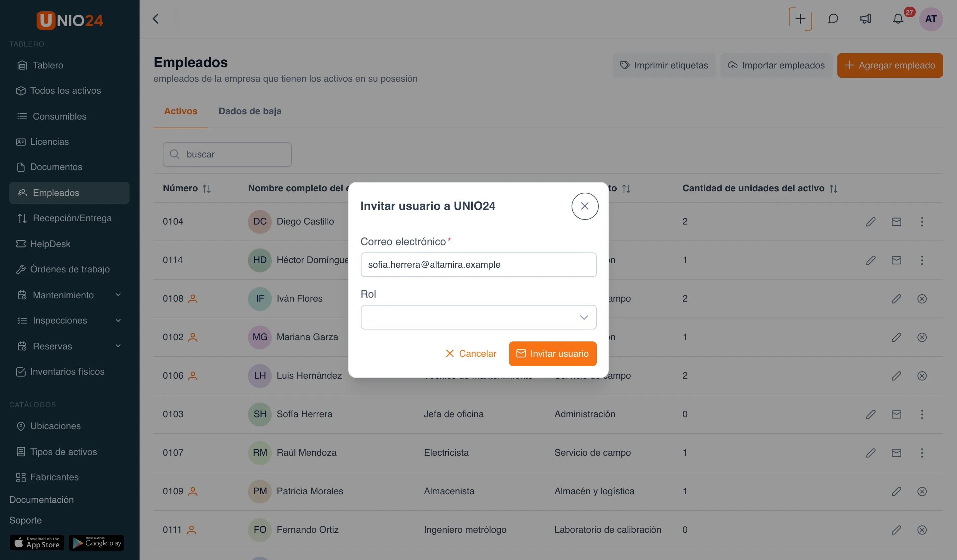Click the App Store download badge
Image resolution: width=957 pixels, height=560 pixels.
37,543
